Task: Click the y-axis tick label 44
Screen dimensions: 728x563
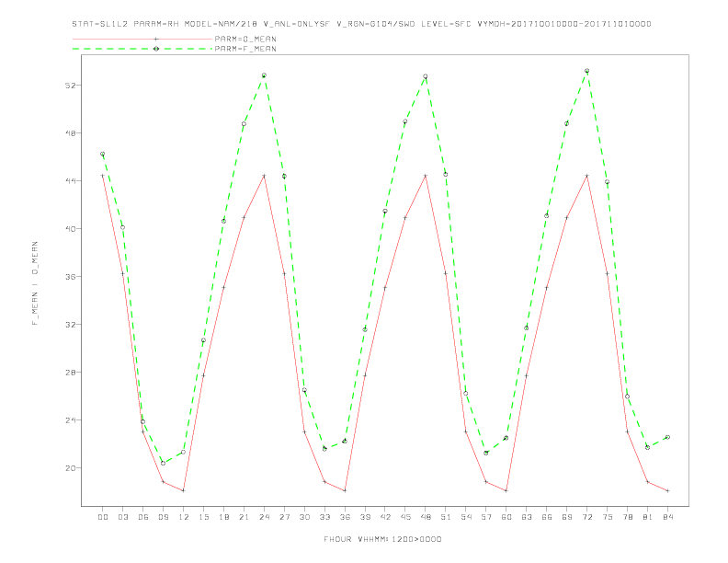Action: [x=71, y=181]
